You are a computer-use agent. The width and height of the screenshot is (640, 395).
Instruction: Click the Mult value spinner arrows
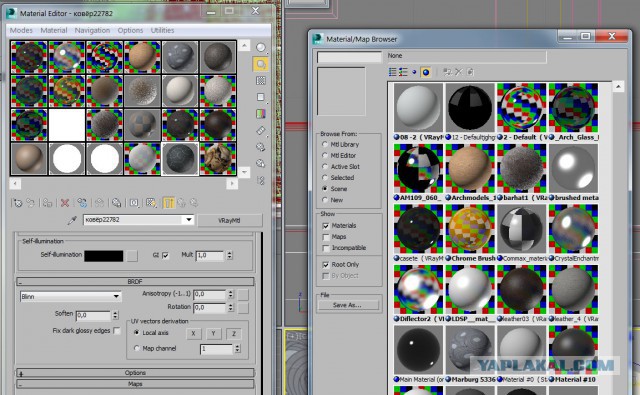point(229,255)
